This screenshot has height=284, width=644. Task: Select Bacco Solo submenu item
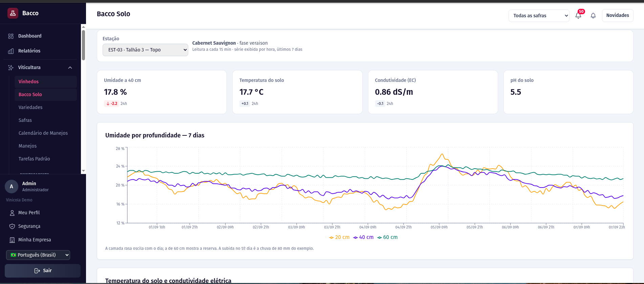pyautogui.click(x=45, y=95)
